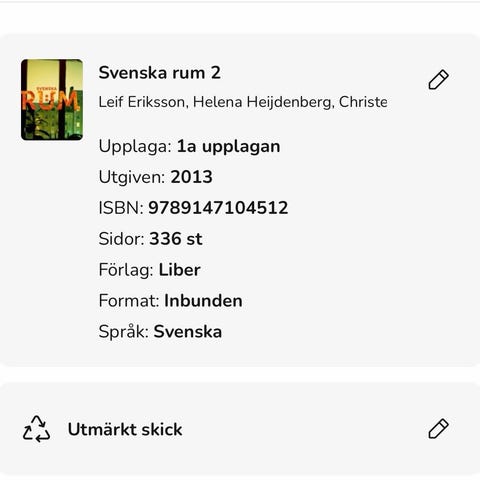Select the publication year 2013
Screen dimensions: 480x480
192,177
